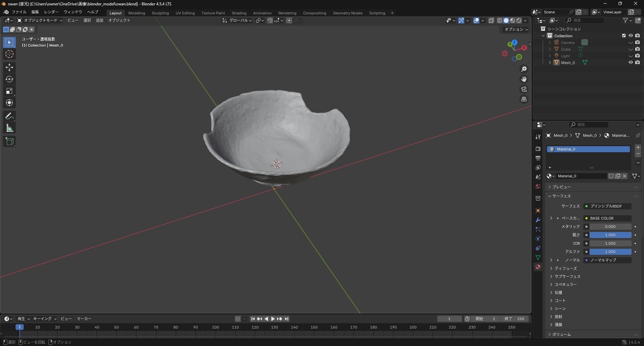Click the オプション button in viewport

point(516,30)
